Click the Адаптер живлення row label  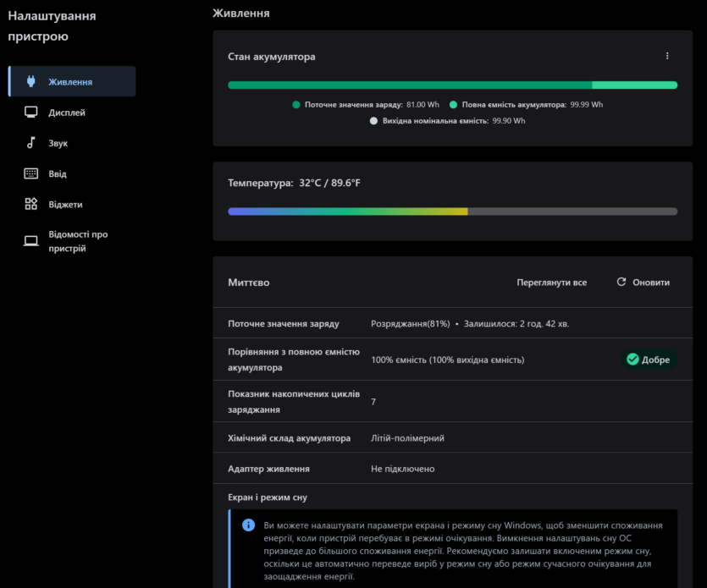pyautogui.click(x=268, y=469)
